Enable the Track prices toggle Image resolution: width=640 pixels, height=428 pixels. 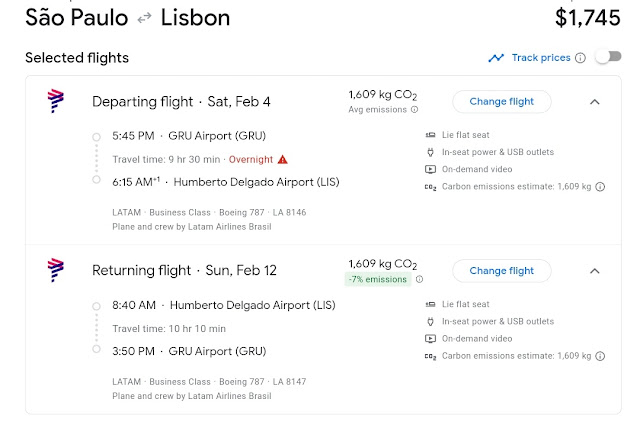607,57
